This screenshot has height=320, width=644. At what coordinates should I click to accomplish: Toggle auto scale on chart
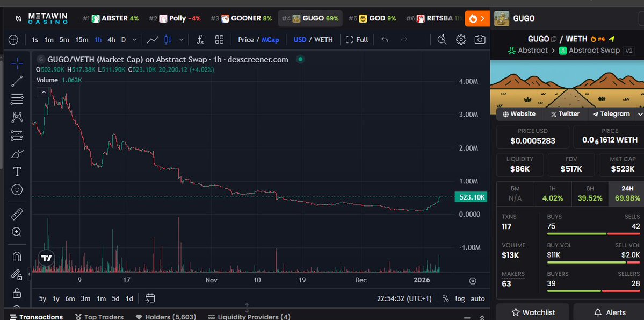[x=477, y=298]
